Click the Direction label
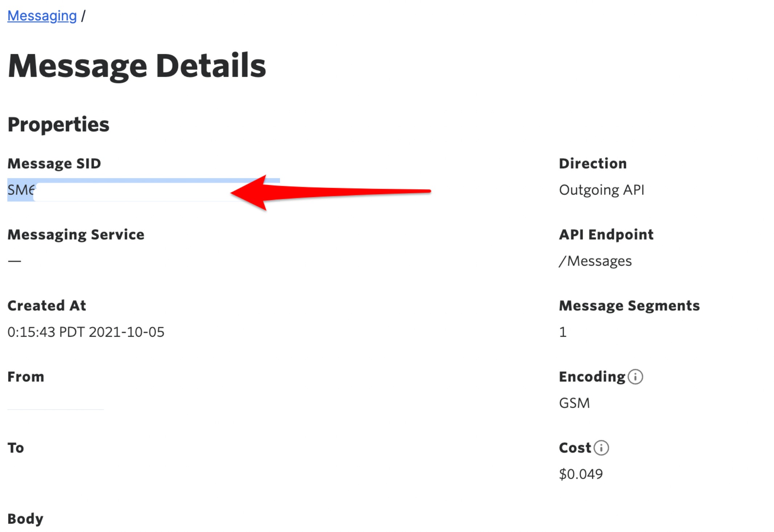The width and height of the screenshot is (774, 532). coord(593,164)
